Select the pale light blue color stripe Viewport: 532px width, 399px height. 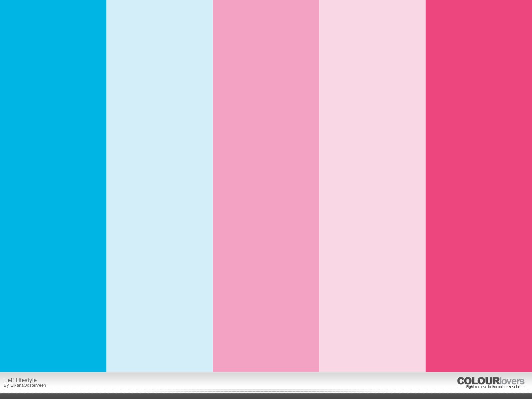160,186
